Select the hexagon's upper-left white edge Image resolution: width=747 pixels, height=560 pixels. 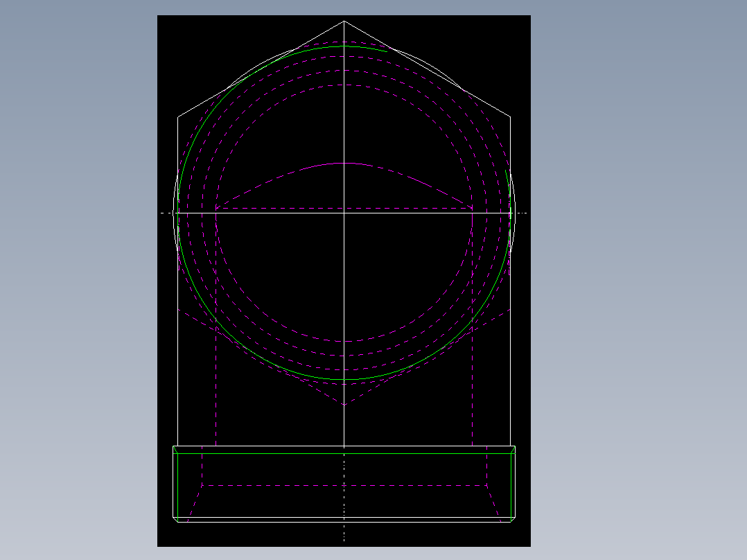pos(261,69)
